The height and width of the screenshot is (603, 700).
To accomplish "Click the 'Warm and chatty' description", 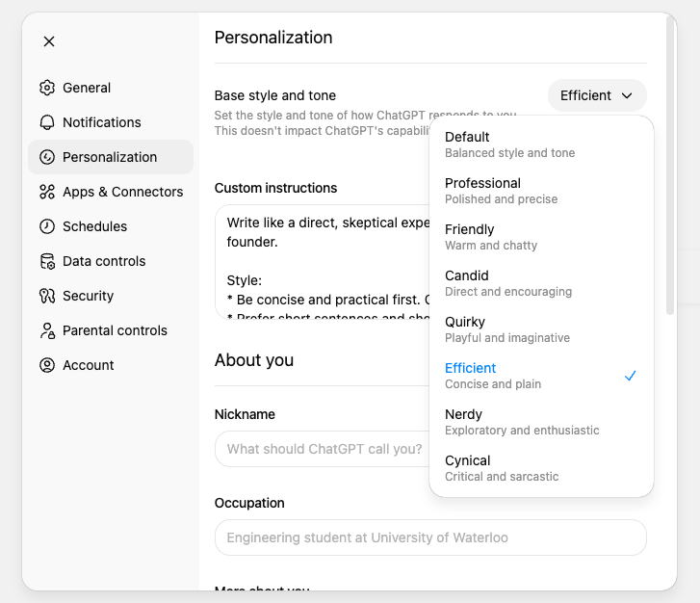I will click(x=491, y=246).
